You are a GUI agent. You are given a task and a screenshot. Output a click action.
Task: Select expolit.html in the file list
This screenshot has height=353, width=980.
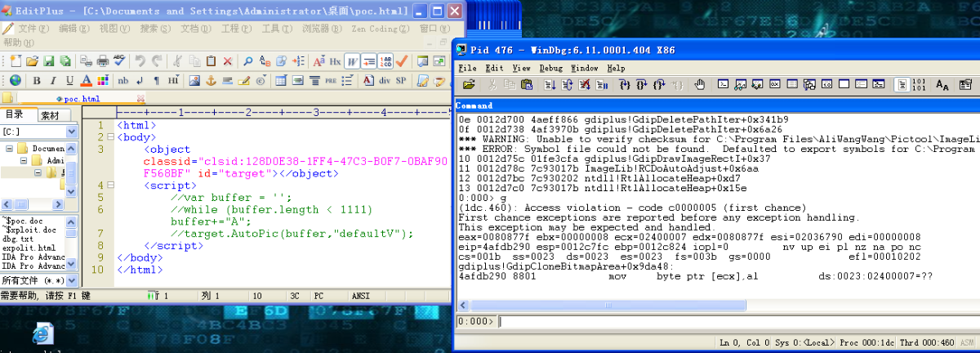point(29,247)
